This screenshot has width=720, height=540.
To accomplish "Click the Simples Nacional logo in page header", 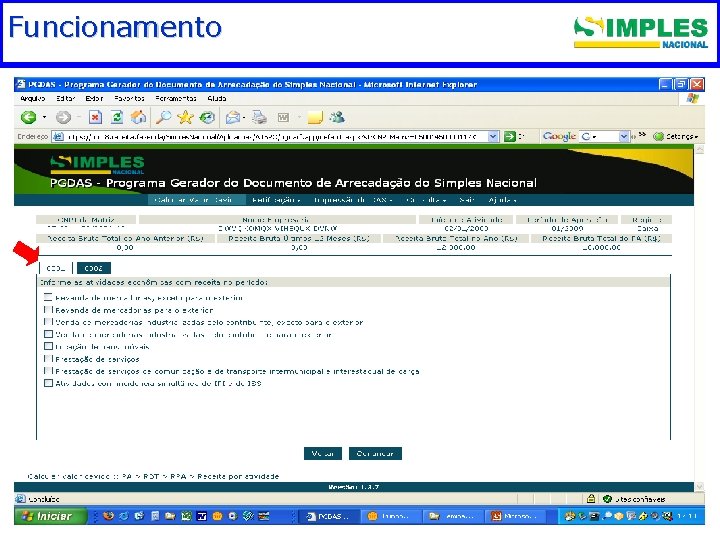I will click(97, 164).
